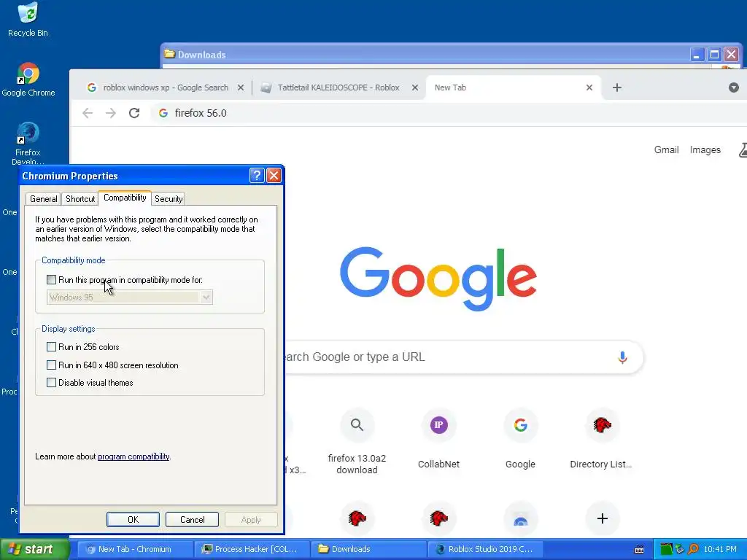Click the Help question-mark in Chromium Properties

[x=257, y=175]
